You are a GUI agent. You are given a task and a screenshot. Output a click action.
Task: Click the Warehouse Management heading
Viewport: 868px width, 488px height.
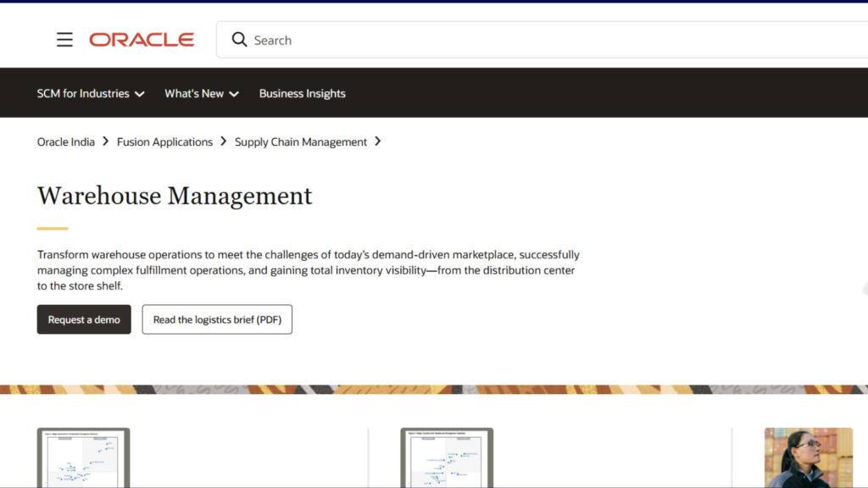point(175,196)
